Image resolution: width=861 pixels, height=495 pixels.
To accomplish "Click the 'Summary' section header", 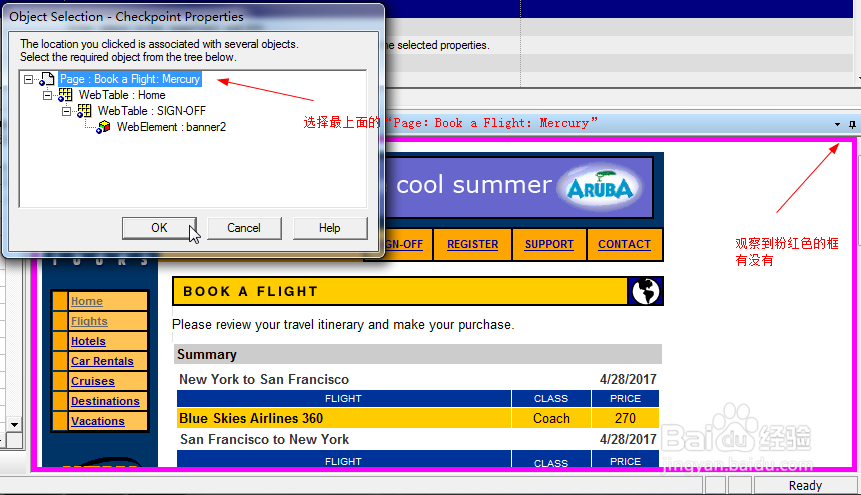I will coord(418,354).
